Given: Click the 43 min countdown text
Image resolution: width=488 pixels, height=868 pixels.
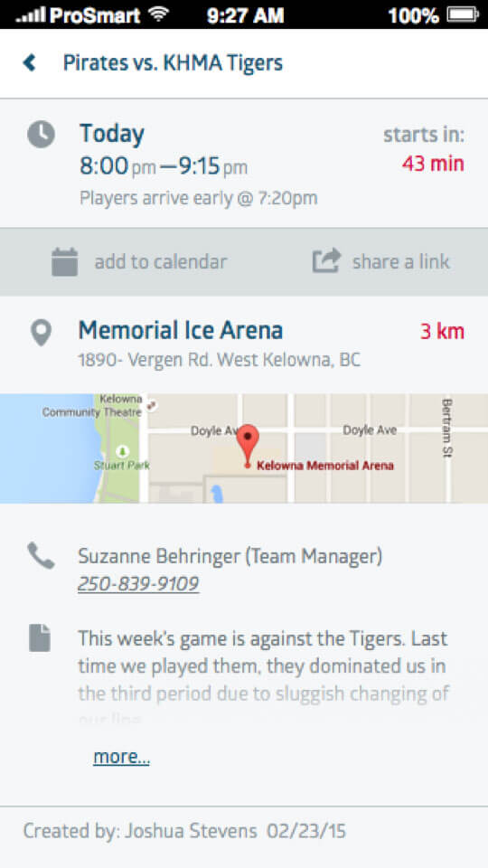Looking at the screenshot, I should pos(433,164).
